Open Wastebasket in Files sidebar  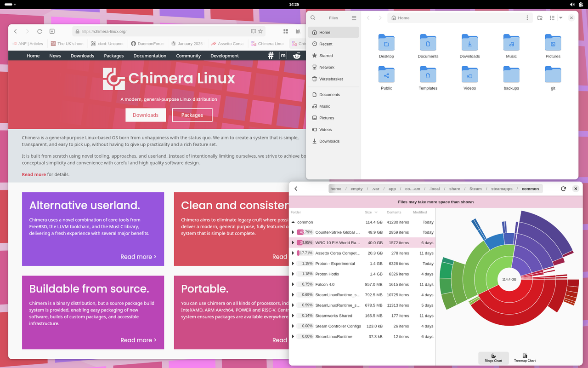tap(334, 79)
